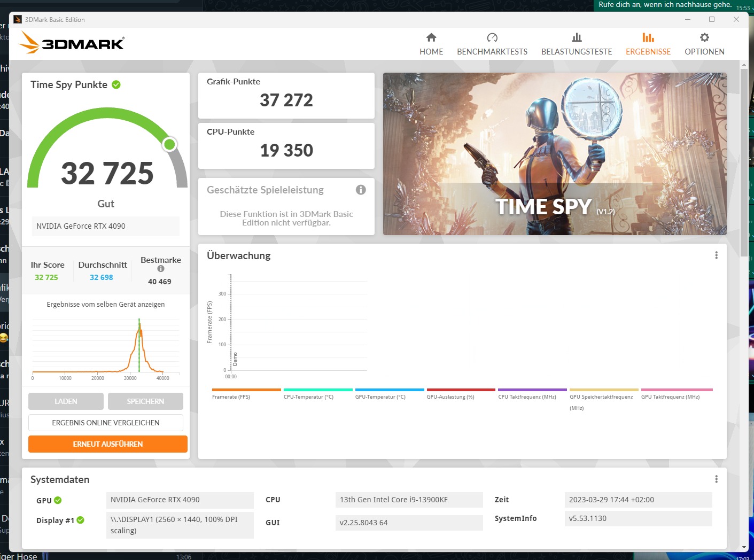Click scrollbar down arrow

(744, 548)
